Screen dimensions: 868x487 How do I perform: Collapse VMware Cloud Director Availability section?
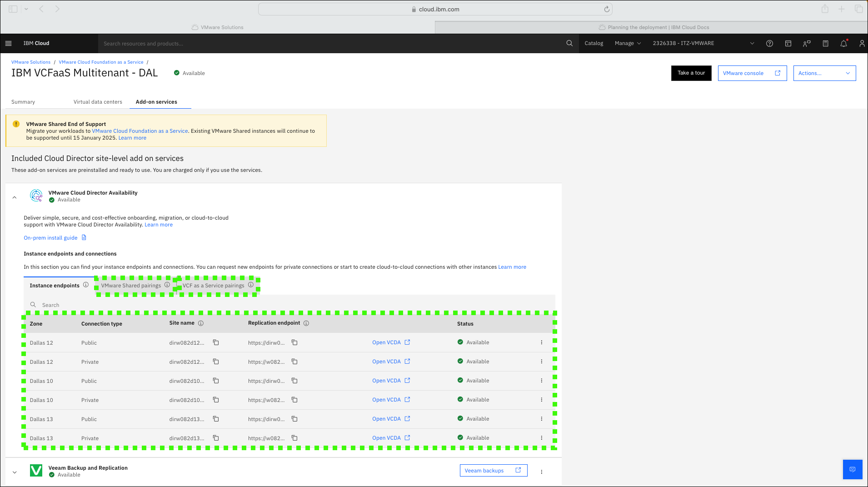coord(15,197)
